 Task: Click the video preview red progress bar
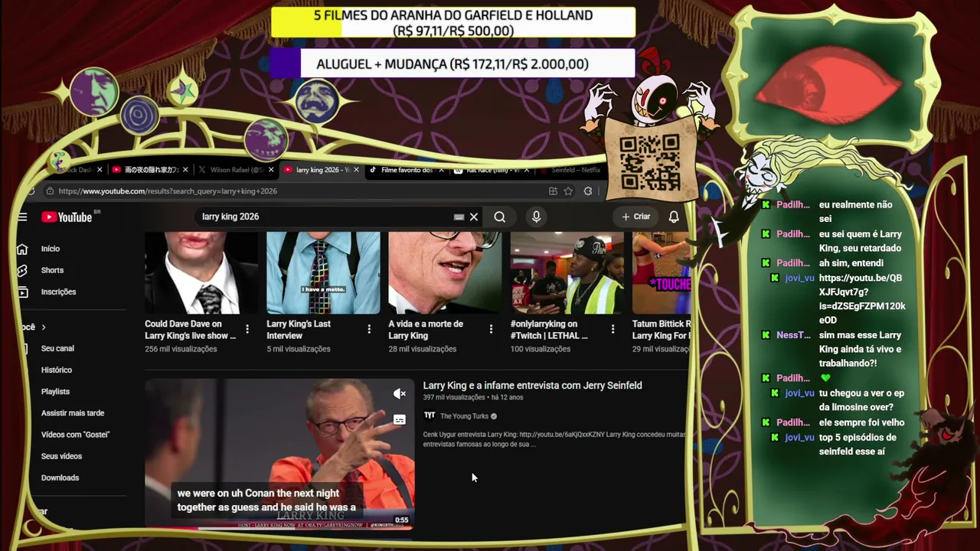(171, 527)
